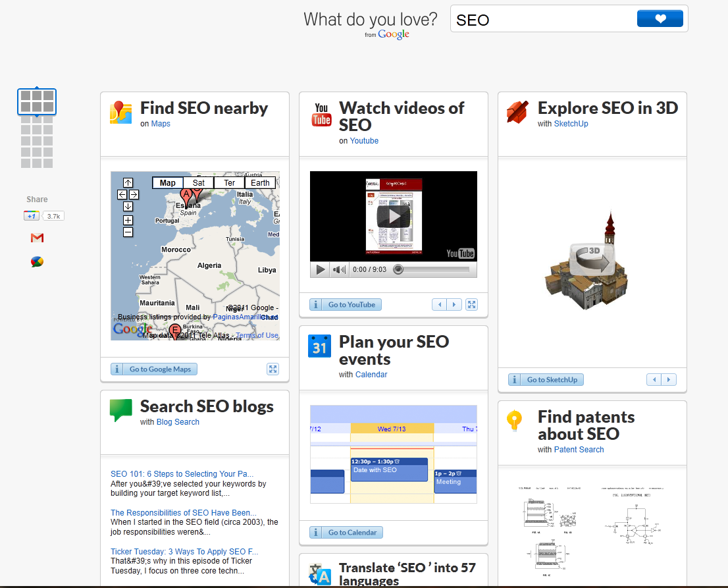
Task: Click the heart search button
Action: tap(660, 18)
